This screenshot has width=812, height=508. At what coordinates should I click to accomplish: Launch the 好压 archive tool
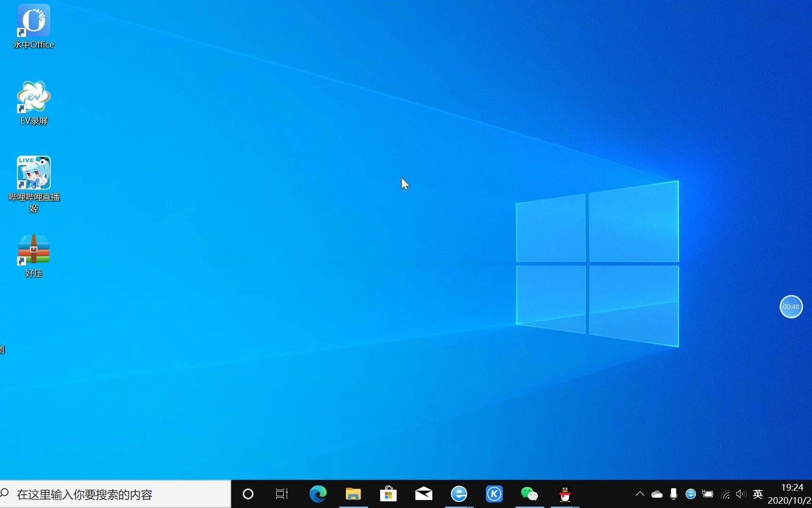click(33, 249)
